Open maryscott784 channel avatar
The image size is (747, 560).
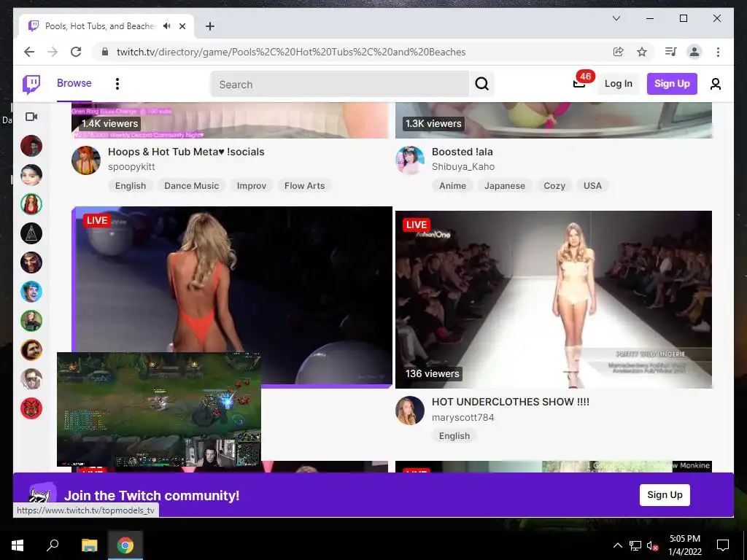tap(410, 410)
